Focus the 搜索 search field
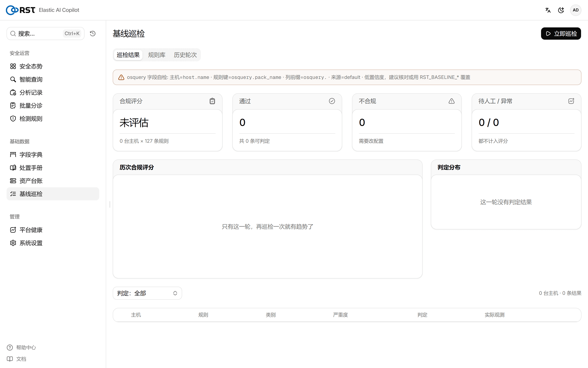 pyautogui.click(x=46, y=34)
